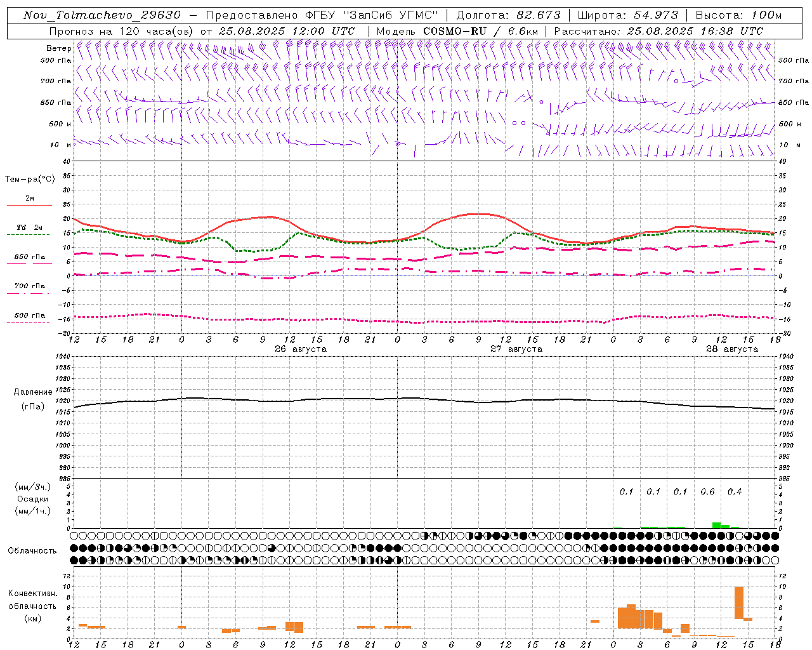Screen dimensions: 812x650
Task: Select the elevation text Высота: 100м
Action: [x=738, y=15]
